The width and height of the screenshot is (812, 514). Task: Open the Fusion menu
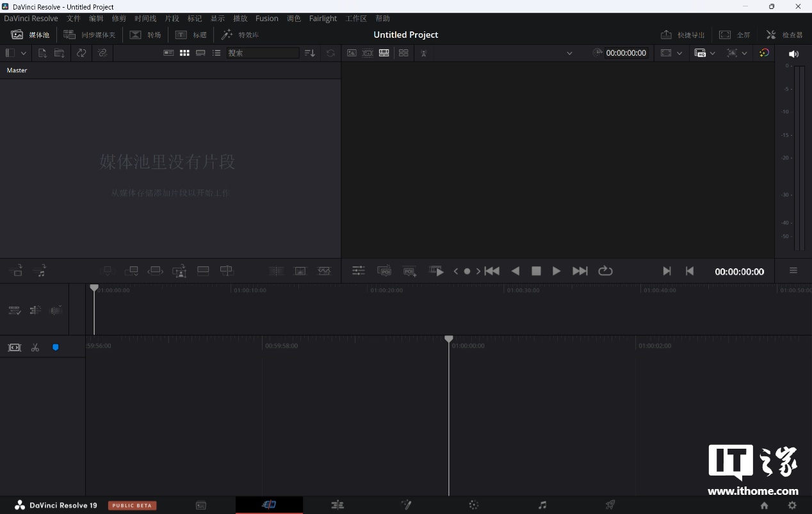[x=266, y=19]
